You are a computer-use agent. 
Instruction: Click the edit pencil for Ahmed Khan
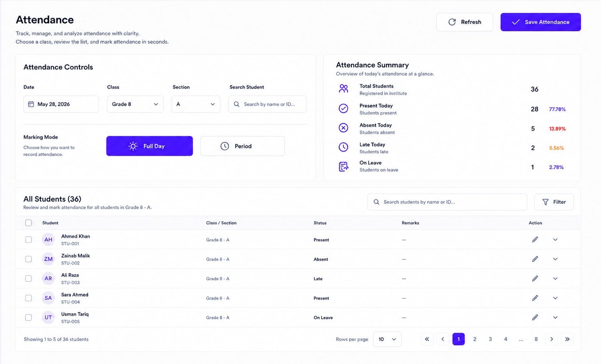(535, 239)
